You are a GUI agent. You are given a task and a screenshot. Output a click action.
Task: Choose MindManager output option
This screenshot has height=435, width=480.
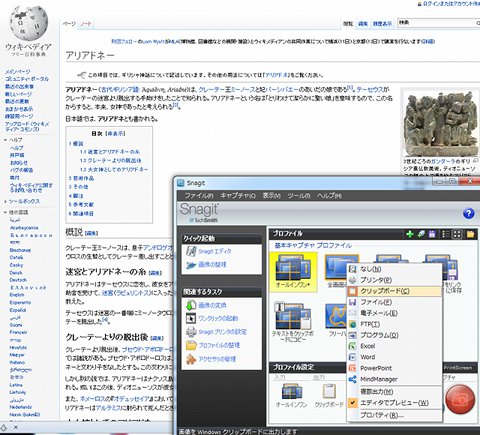(x=395, y=379)
